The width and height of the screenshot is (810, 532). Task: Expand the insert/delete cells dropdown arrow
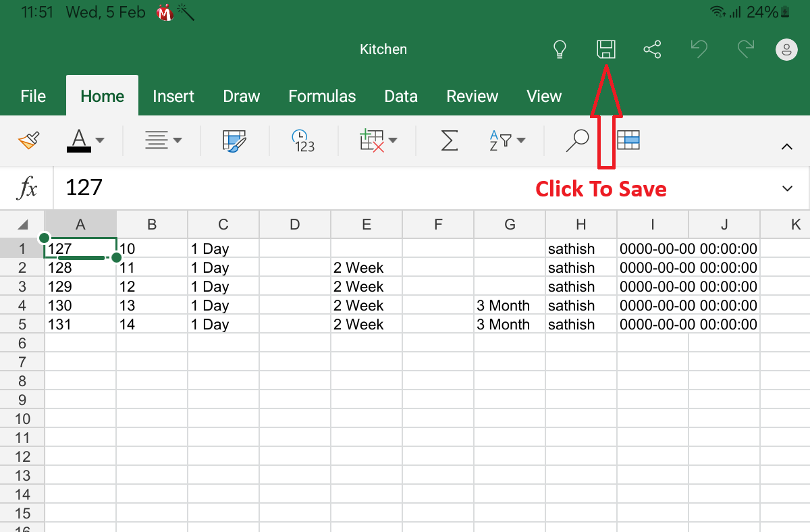[392, 140]
